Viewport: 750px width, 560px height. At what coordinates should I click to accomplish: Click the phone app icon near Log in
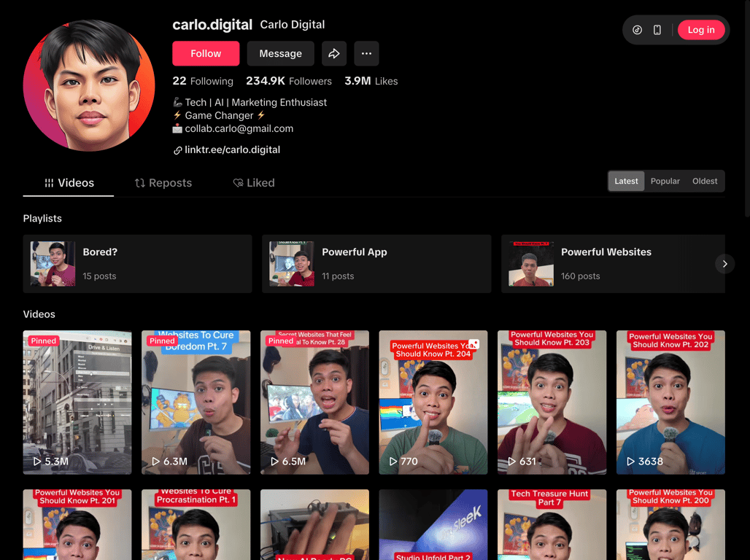657,30
